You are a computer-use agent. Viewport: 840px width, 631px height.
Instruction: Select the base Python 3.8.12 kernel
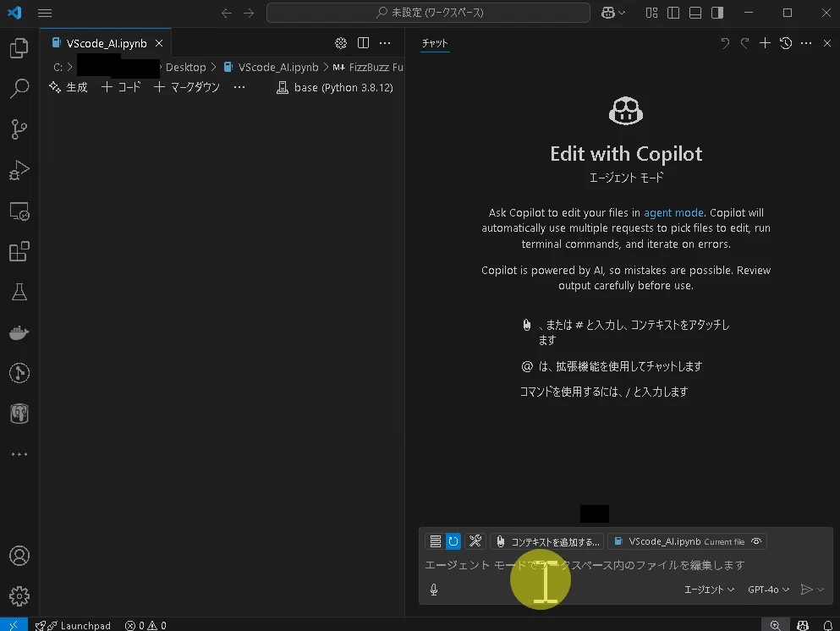pos(335,87)
